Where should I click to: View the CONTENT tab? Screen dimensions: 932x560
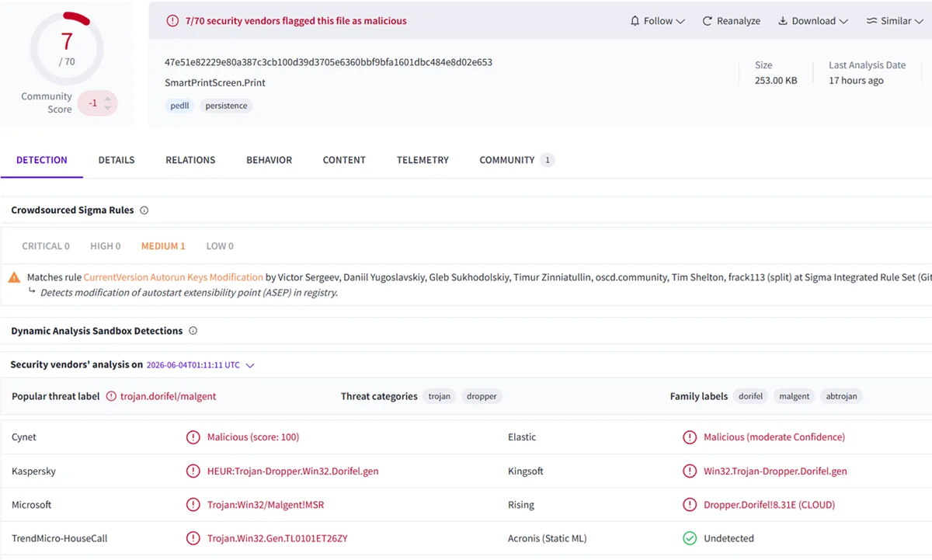(x=344, y=160)
